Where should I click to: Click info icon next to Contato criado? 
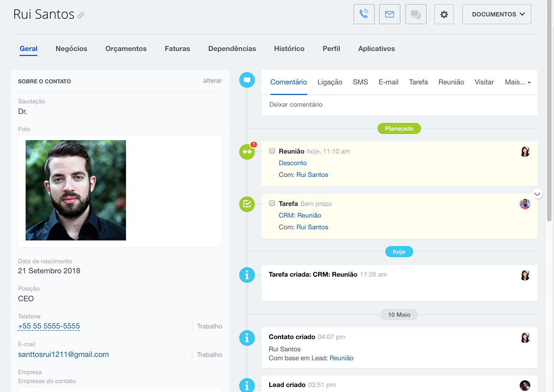247,338
